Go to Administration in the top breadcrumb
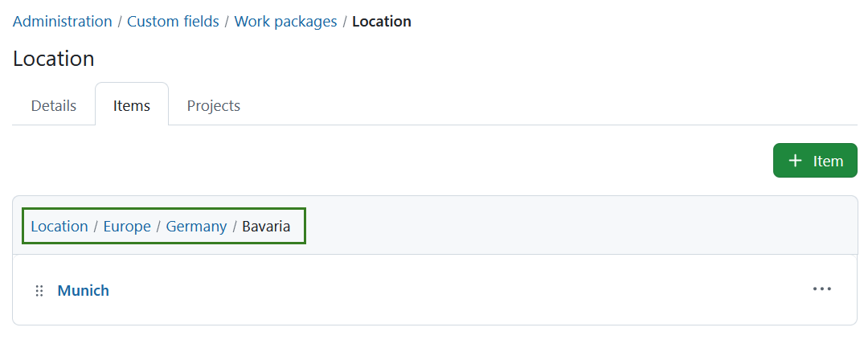Viewport: 868px width, 352px height. pos(63,22)
